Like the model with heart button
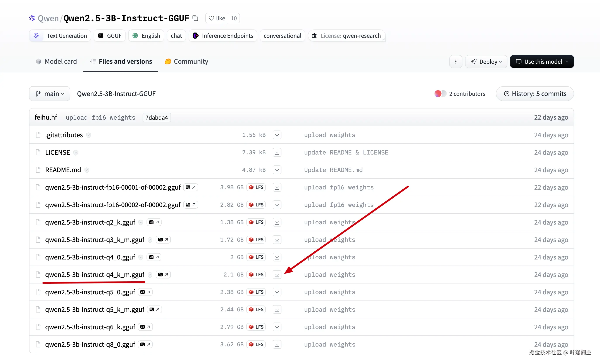 [x=217, y=18]
